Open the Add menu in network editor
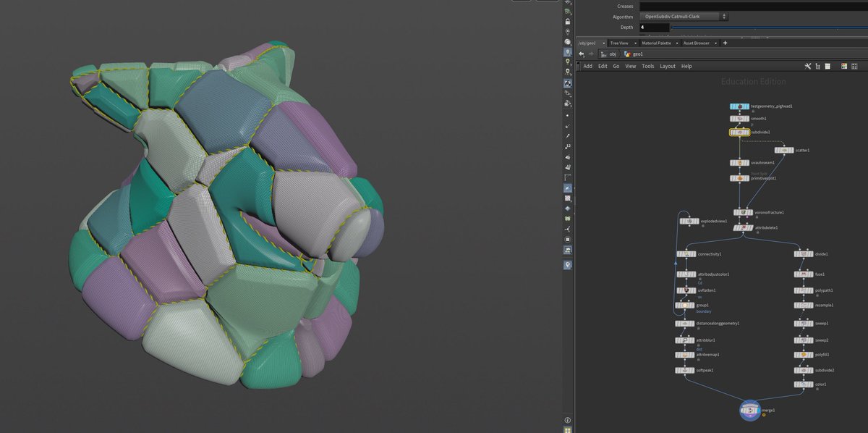 588,66
